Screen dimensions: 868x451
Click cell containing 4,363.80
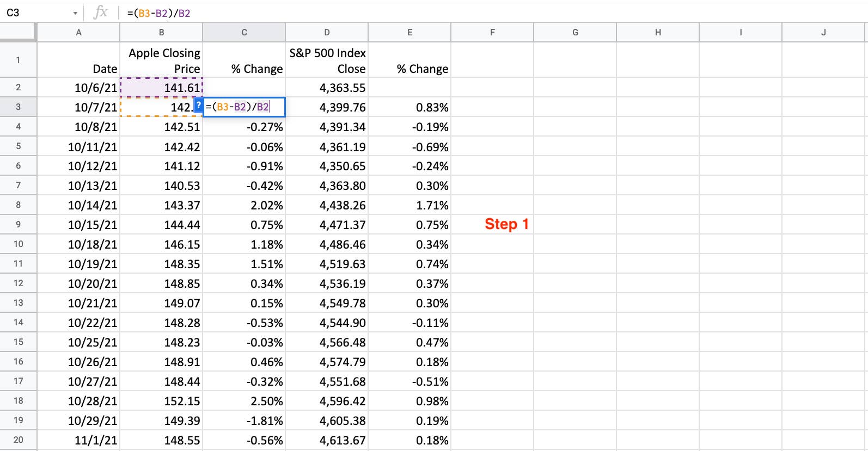(x=327, y=186)
